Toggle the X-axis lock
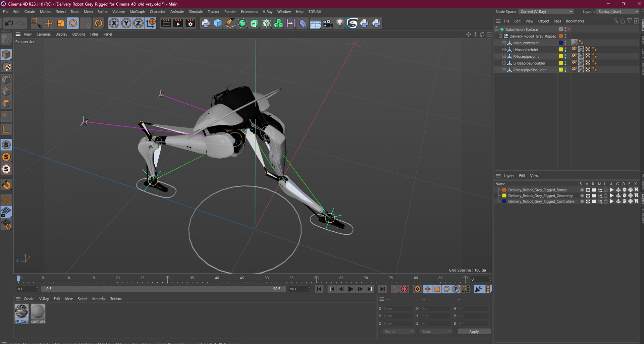This screenshot has width=644, height=344. (x=114, y=23)
